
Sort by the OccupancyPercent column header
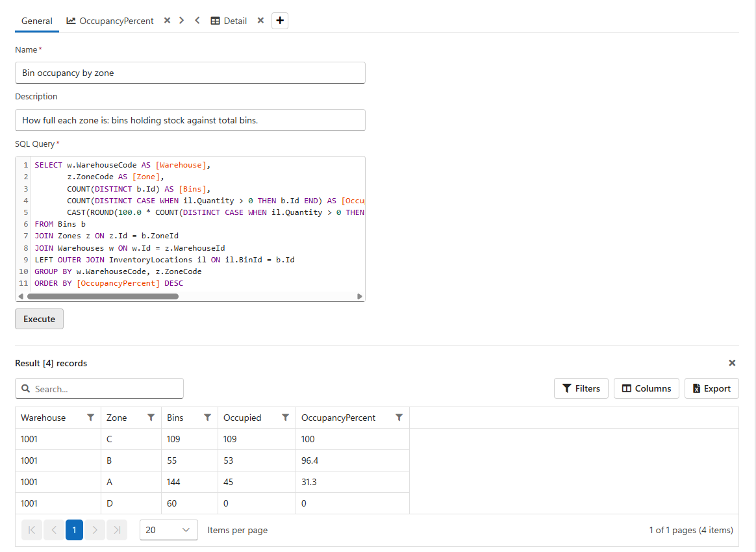click(338, 418)
